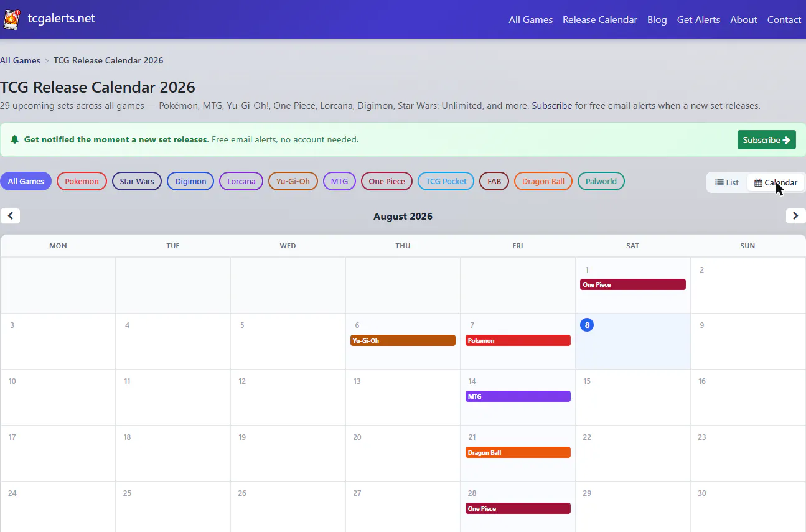
Task: Open Release Calendar in the top navigation
Action: (600, 19)
